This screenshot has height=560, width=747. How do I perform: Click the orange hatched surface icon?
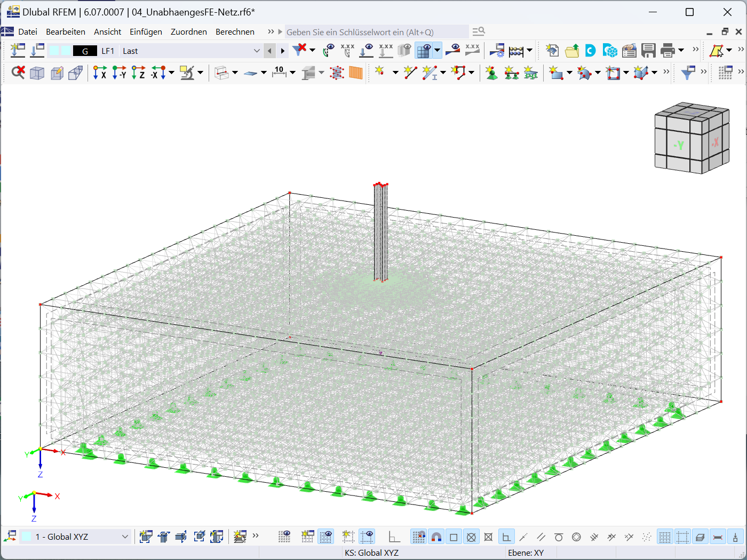point(356,73)
